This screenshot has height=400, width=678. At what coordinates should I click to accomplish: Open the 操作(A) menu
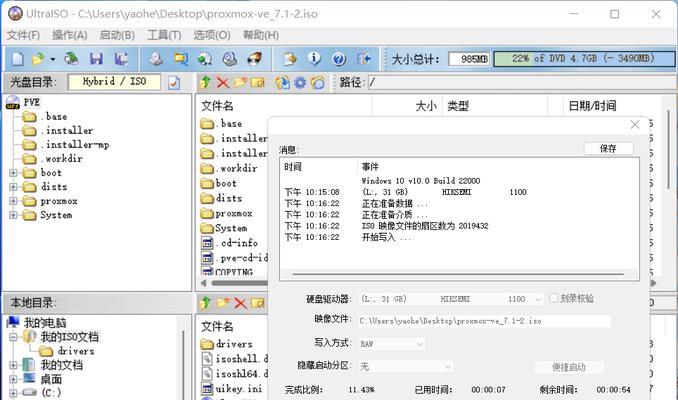pyautogui.click(x=70, y=35)
